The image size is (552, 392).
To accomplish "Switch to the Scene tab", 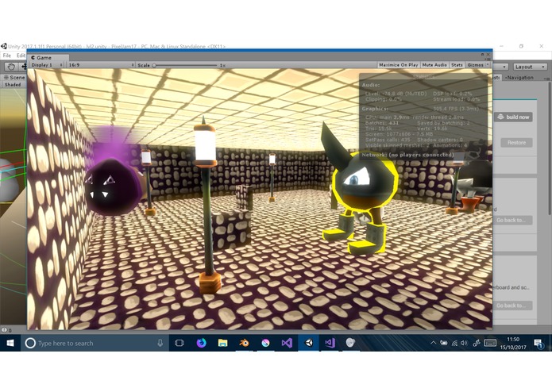I will point(14,77).
